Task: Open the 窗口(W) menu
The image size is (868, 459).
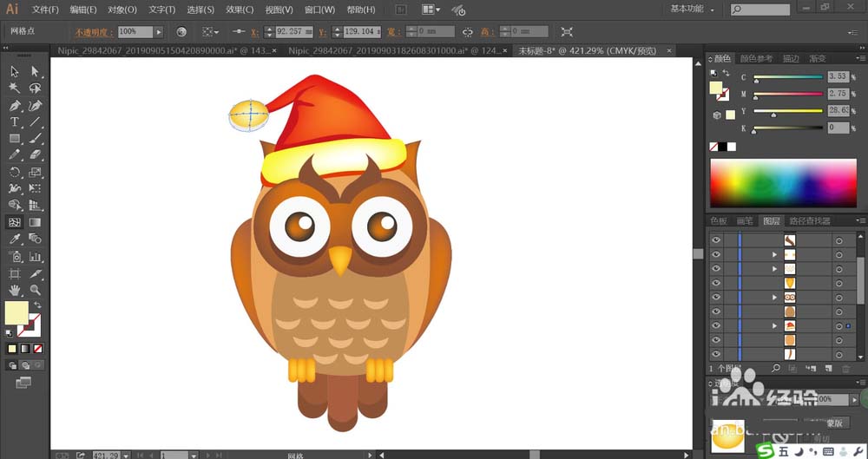Action: point(319,10)
